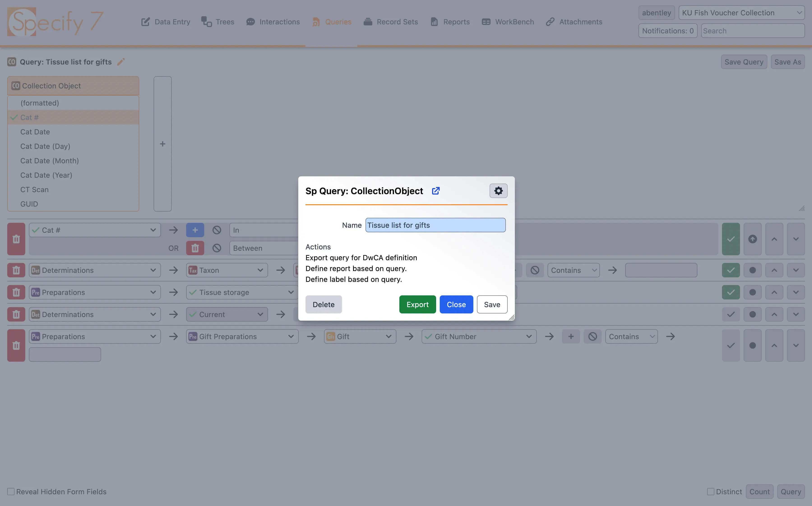Delete the Cat # query row
This screenshot has height=506, width=812.
(16, 239)
